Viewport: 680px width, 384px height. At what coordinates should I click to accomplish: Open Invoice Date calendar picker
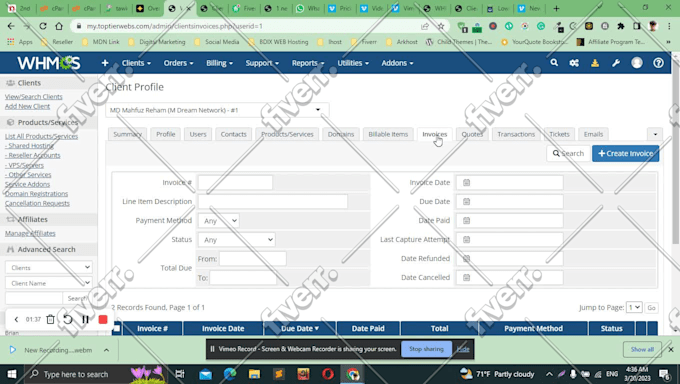[466, 183]
